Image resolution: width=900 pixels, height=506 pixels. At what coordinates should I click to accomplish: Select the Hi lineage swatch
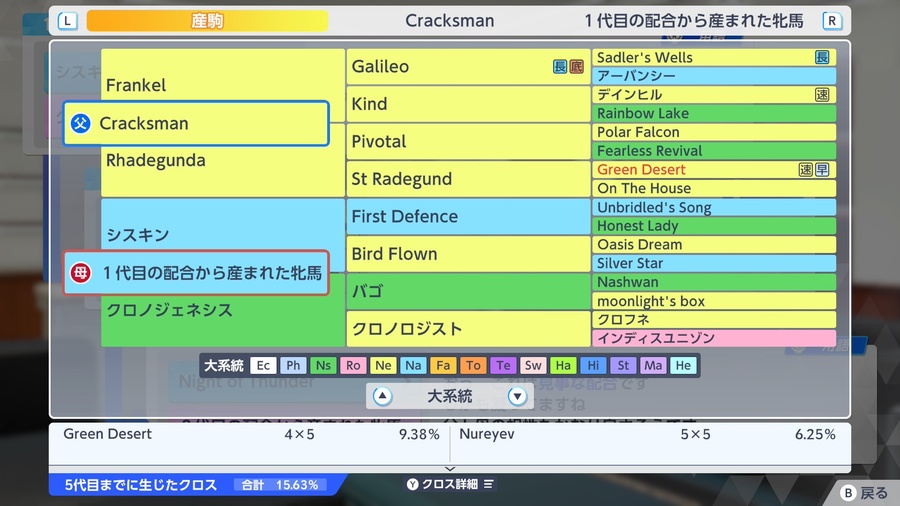[593, 365]
